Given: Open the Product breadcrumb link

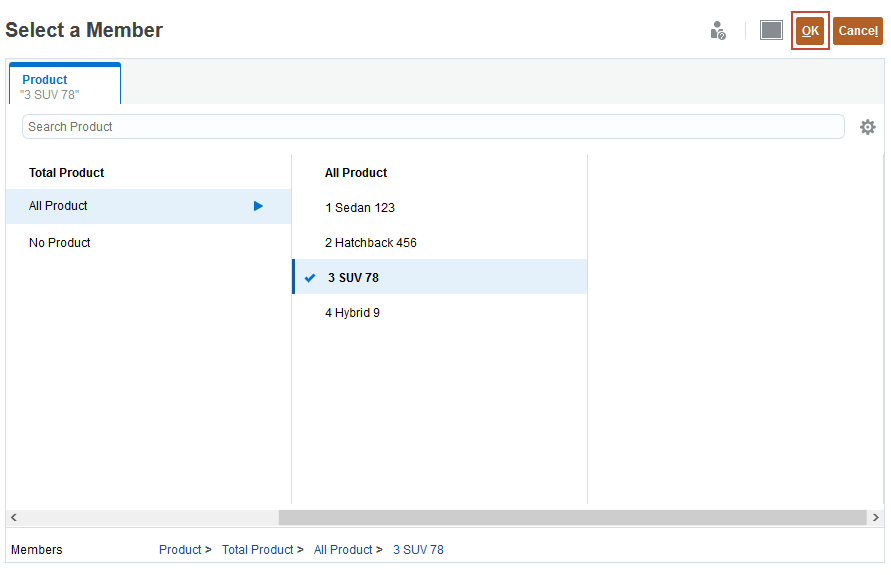Looking at the screenshot, I should (x=180, y=550).
